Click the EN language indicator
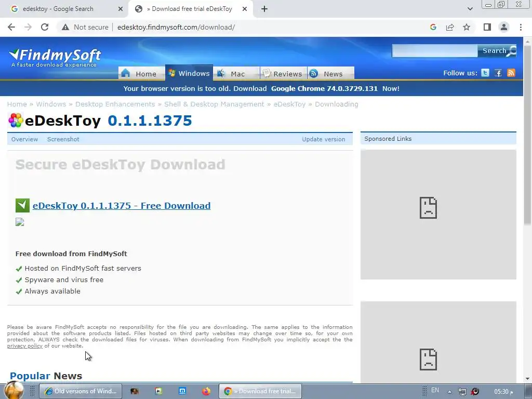532x399 pixels. pos(435,390)
